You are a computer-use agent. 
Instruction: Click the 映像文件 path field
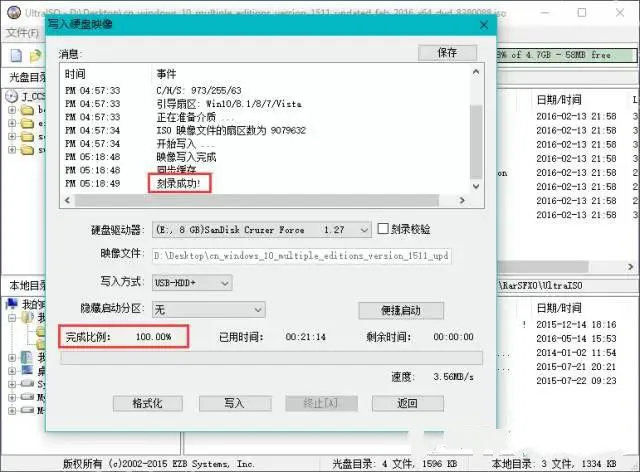302,256
